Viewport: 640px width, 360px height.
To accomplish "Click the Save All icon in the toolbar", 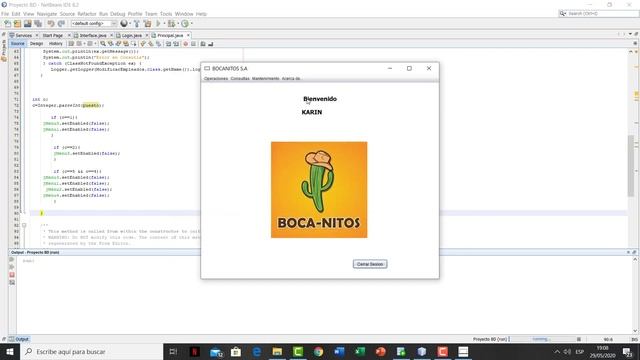I will click(38, 24).
